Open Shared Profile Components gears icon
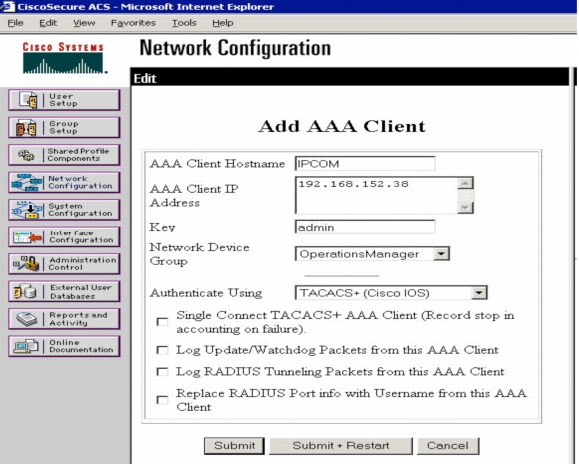 [x=26, y=155]
